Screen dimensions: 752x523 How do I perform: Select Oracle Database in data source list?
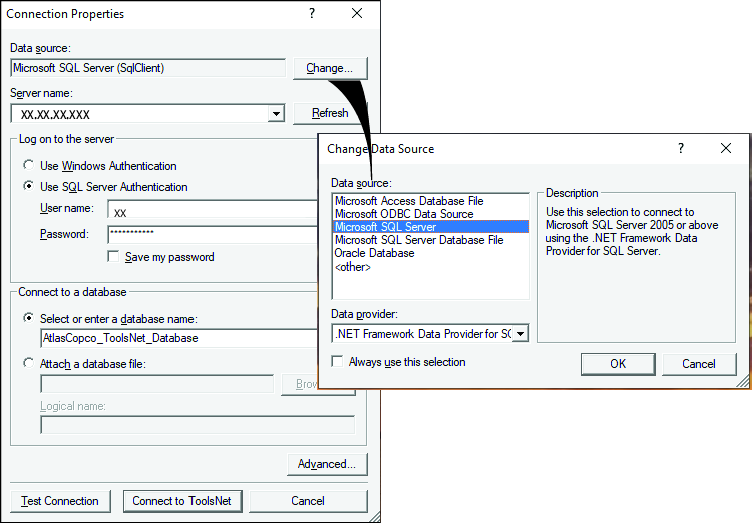pos(430,253)
